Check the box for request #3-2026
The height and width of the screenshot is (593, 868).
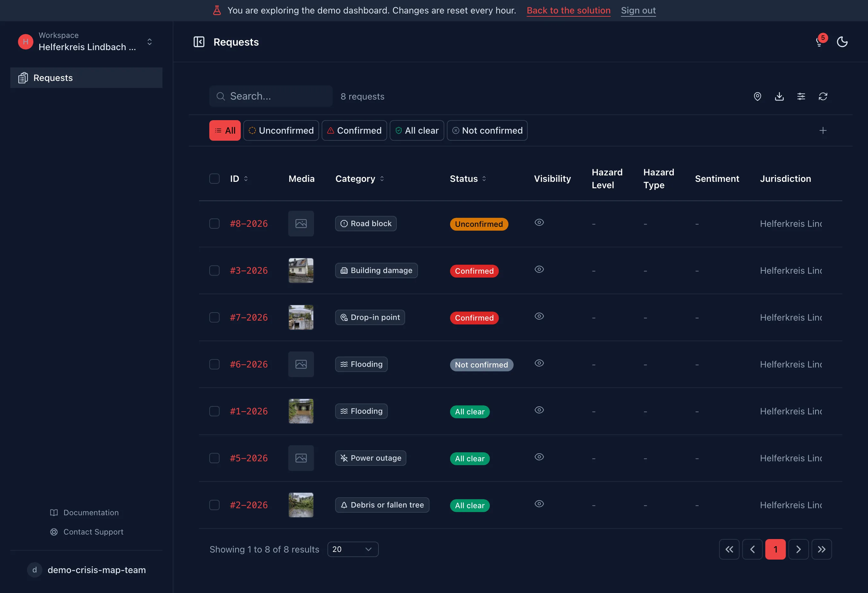214,270
